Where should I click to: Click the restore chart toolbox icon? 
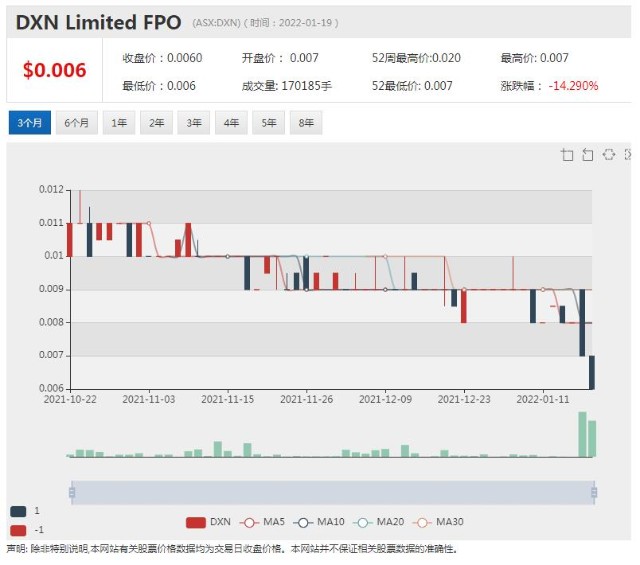pyautogui.click(x=609, y=154)
